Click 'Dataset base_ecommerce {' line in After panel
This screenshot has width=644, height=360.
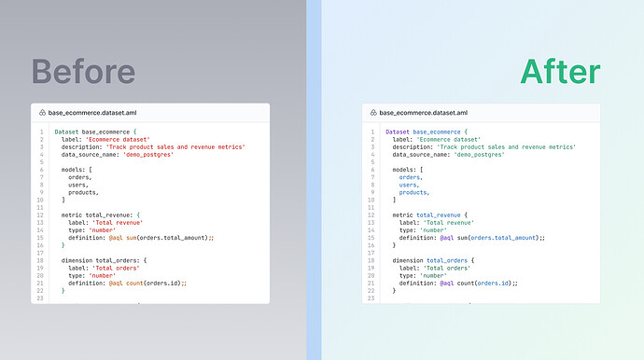tap(427, 132)
